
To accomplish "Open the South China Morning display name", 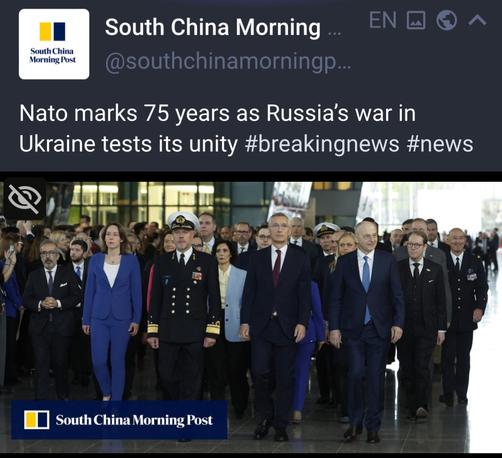I will click(x=213, y=27).
